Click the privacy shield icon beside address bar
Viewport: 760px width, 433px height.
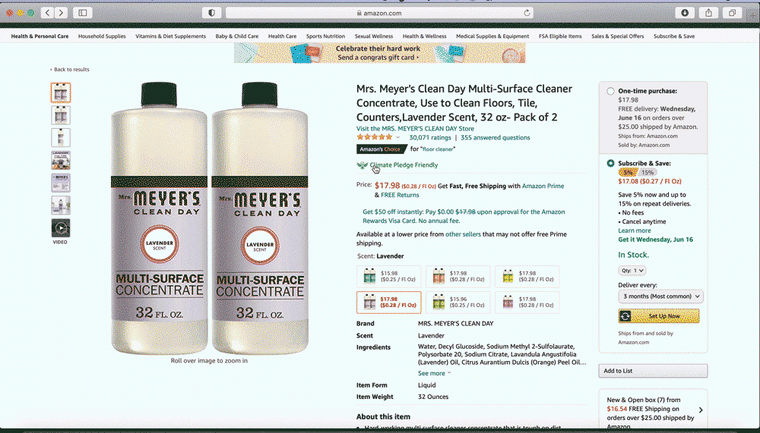click(x=211, y=13)
